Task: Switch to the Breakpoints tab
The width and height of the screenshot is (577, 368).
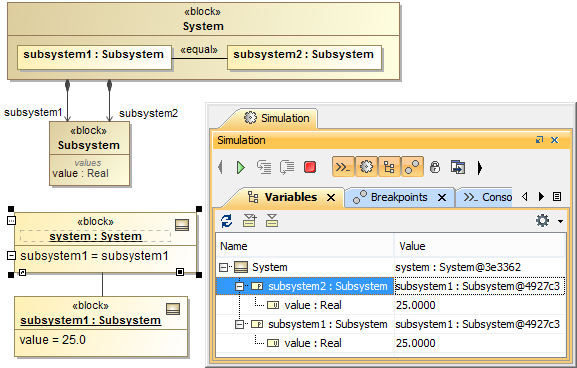Action: [399, 197]
